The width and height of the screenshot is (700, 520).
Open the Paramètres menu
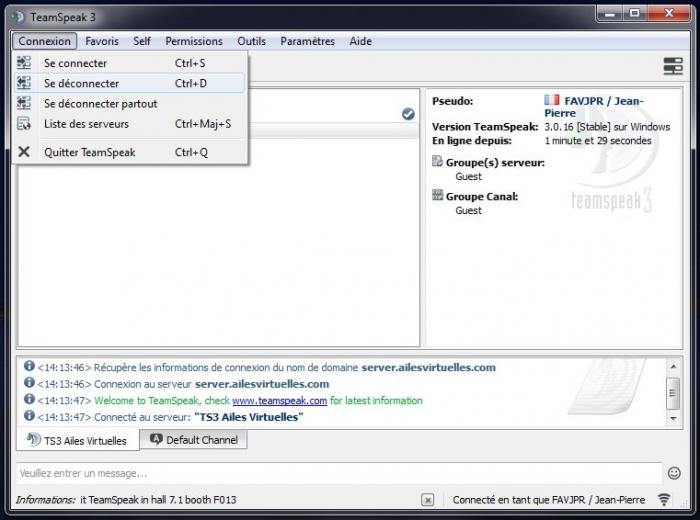pyautogui.click(x=307, y=41)
